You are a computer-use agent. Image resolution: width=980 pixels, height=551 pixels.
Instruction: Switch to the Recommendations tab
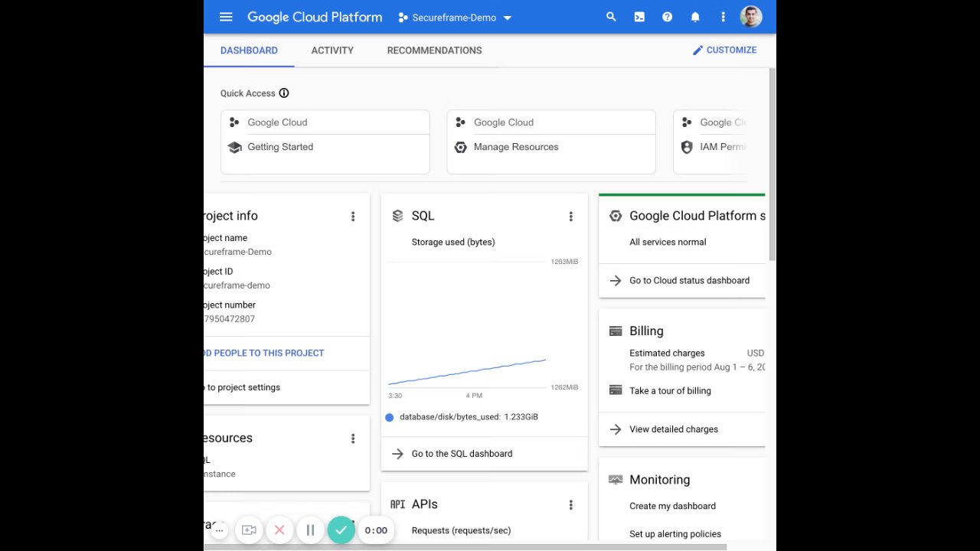click(x=434, y=51)
